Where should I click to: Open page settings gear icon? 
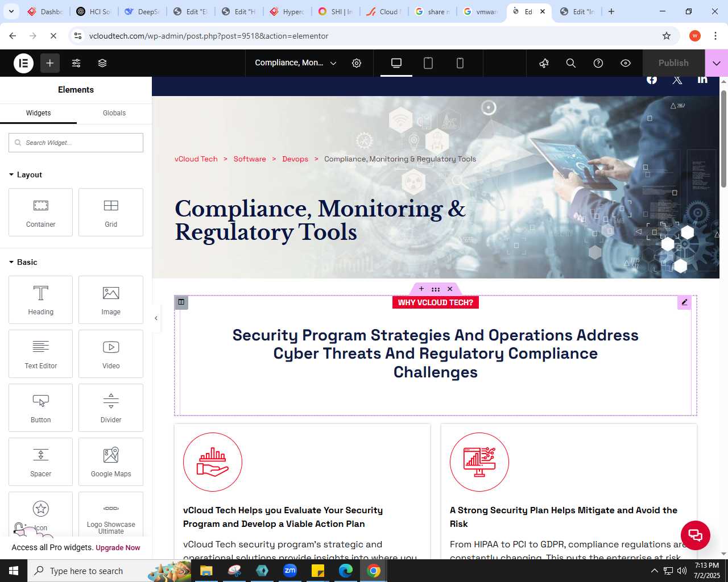tap(357, 63)
